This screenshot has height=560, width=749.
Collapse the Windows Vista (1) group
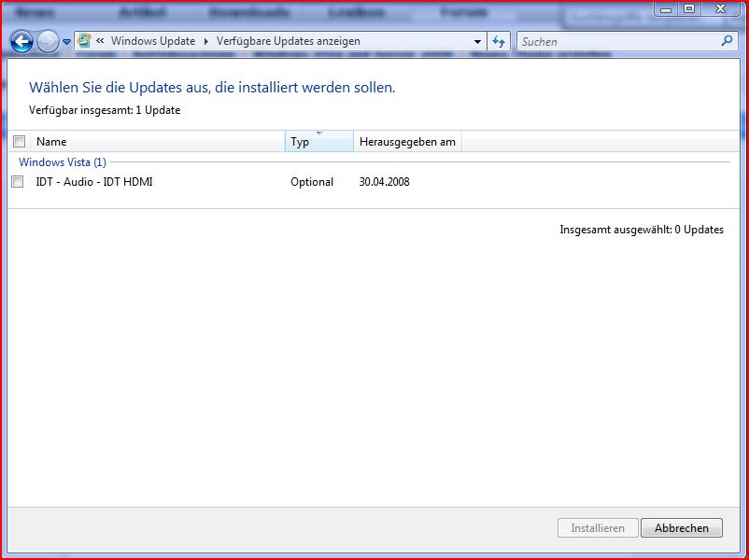point(62,162)
